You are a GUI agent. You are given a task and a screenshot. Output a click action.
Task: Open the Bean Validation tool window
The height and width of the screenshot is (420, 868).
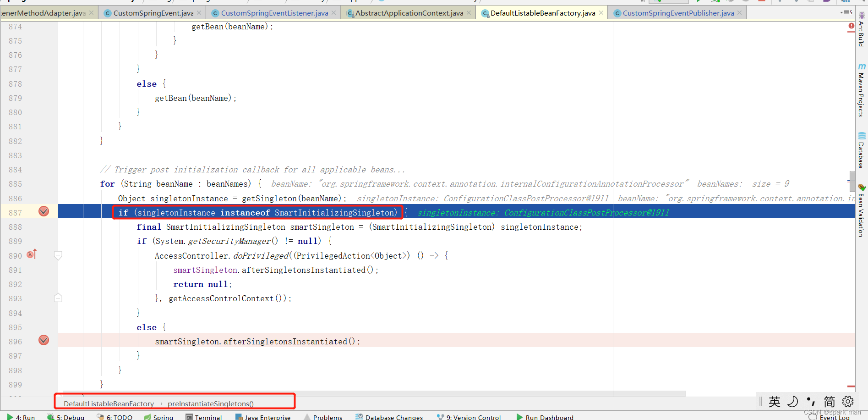(861, 211)
